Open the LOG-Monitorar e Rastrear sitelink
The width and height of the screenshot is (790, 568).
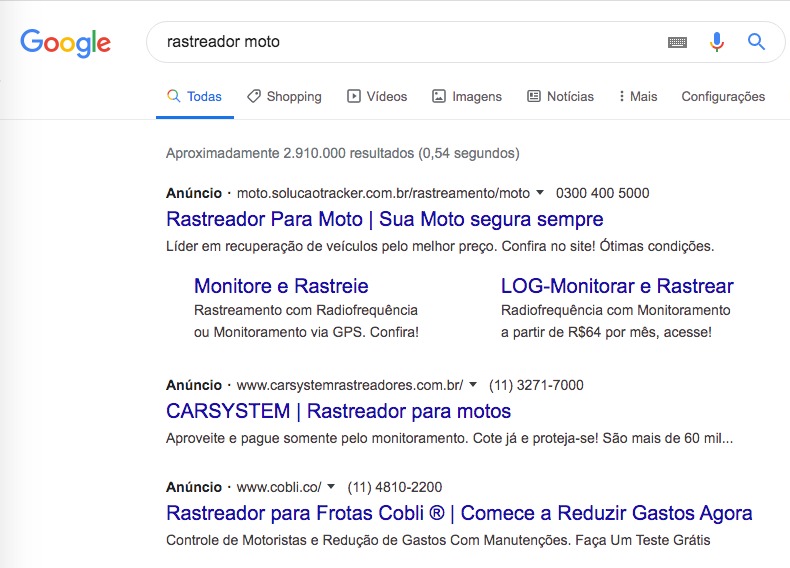click(617, 286)
